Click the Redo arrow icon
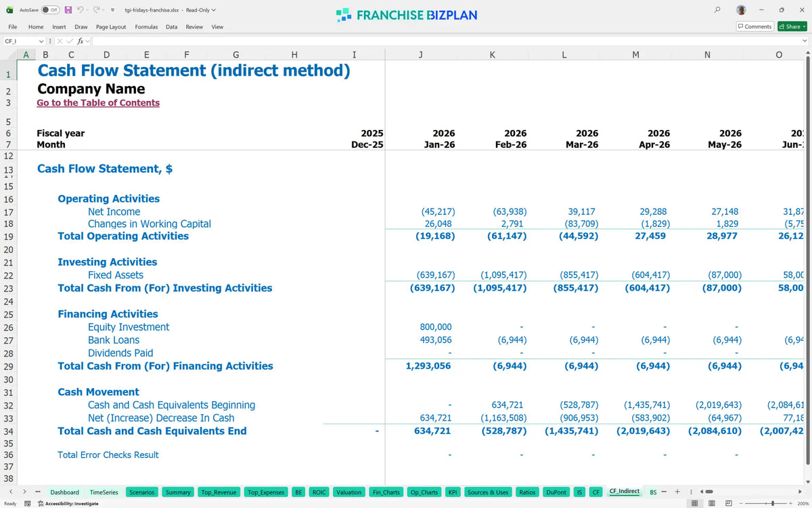 click(x=96, y=10)
